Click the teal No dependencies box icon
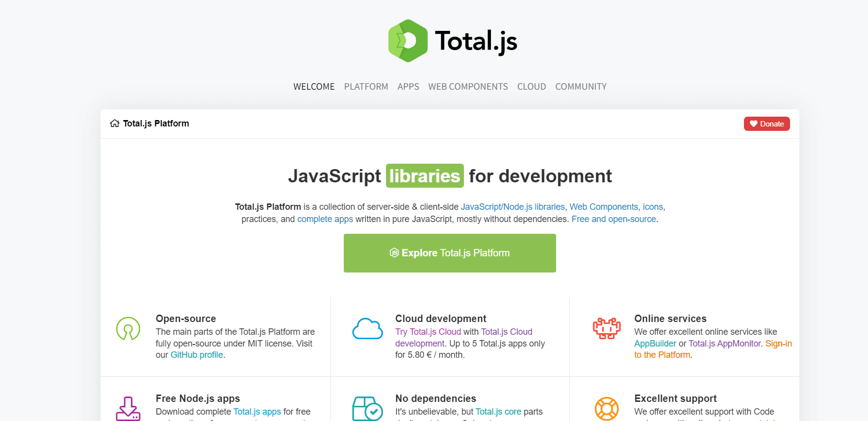 click(367, 409)
